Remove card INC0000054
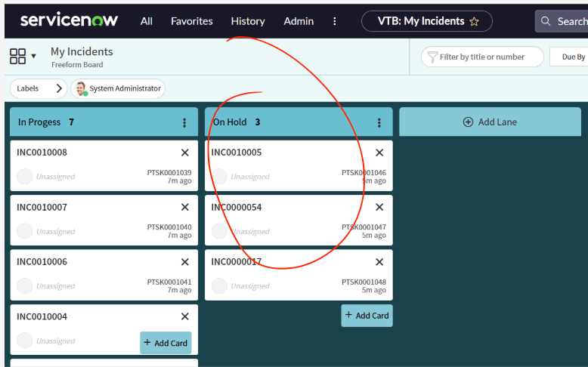 [x=379, y=207]
